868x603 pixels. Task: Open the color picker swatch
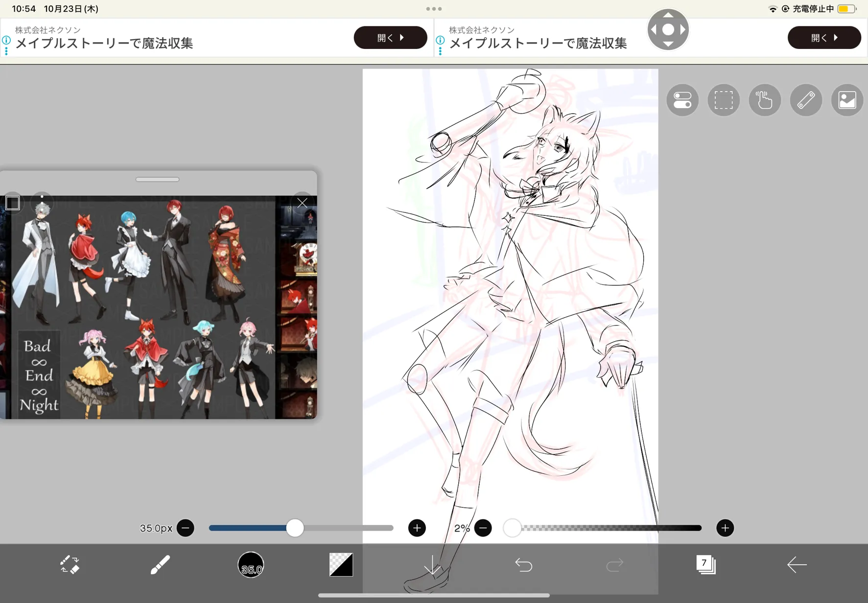[341, 564]
